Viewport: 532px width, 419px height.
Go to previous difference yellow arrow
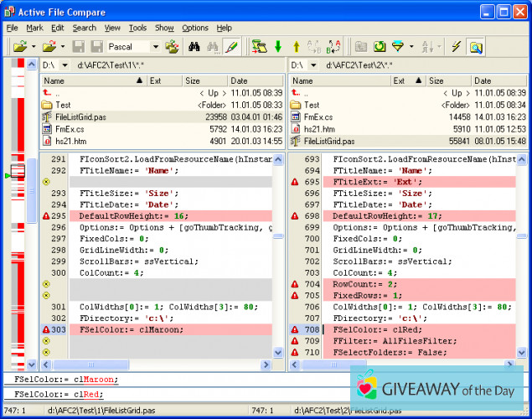coord(297,47)
